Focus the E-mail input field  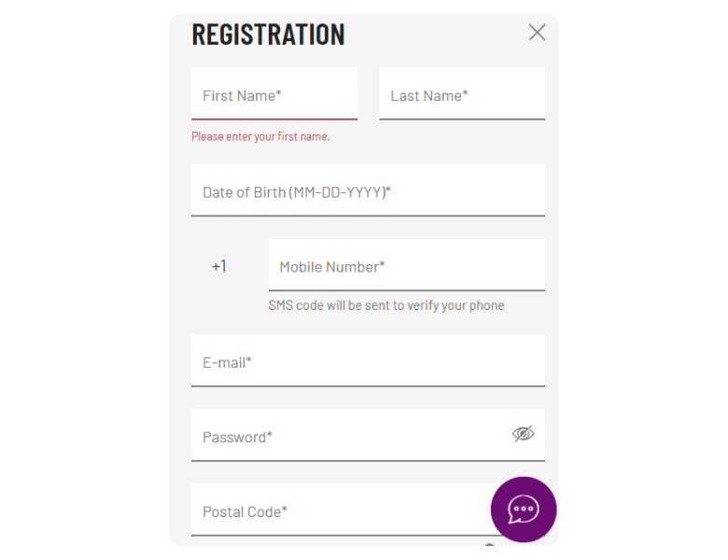pyautogui.click(x=368, y=360)
